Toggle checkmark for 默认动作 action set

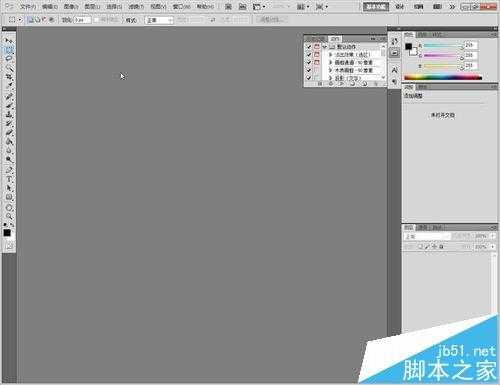pos(309,47)
